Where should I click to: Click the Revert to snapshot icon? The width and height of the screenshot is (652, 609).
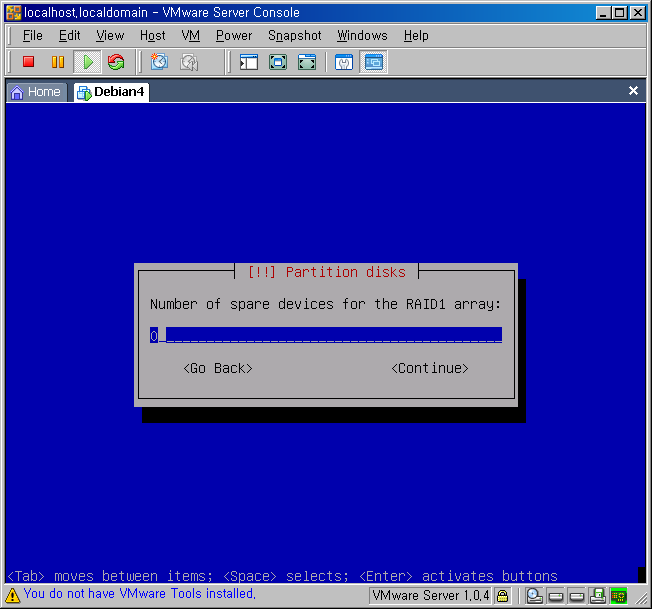point(189,62)
